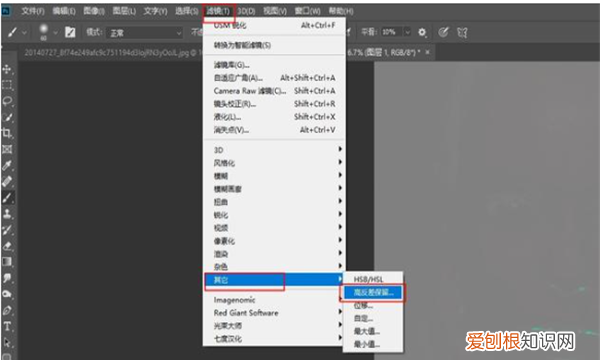Expand the 模糊画廊 submenu
This screenshot has width=600, height=360.
coord(274,189)
